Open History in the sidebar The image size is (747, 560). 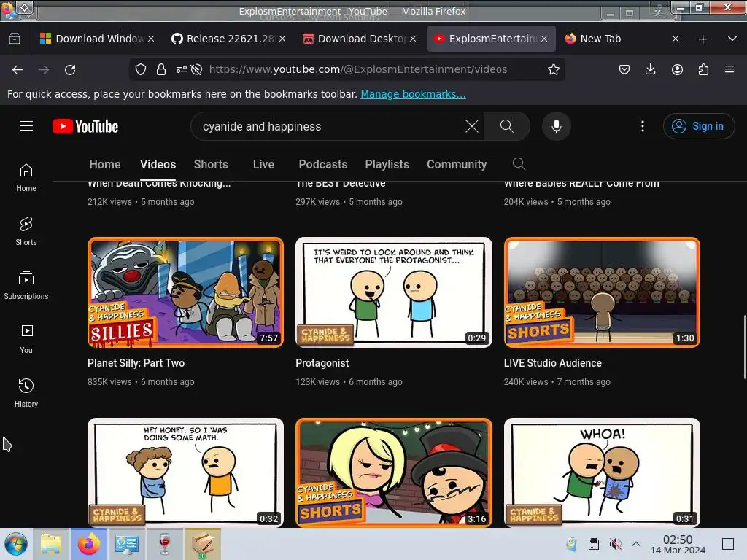[26, 393]
